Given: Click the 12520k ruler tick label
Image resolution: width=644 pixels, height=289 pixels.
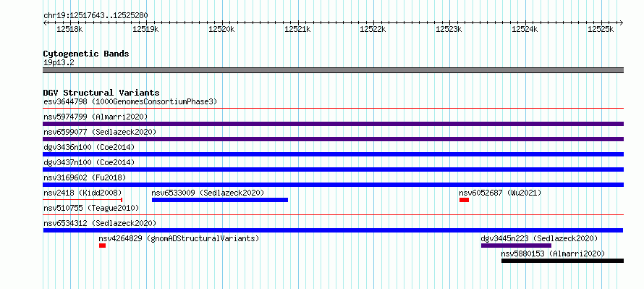Looking at the screenshot, I should click(221, 29).
